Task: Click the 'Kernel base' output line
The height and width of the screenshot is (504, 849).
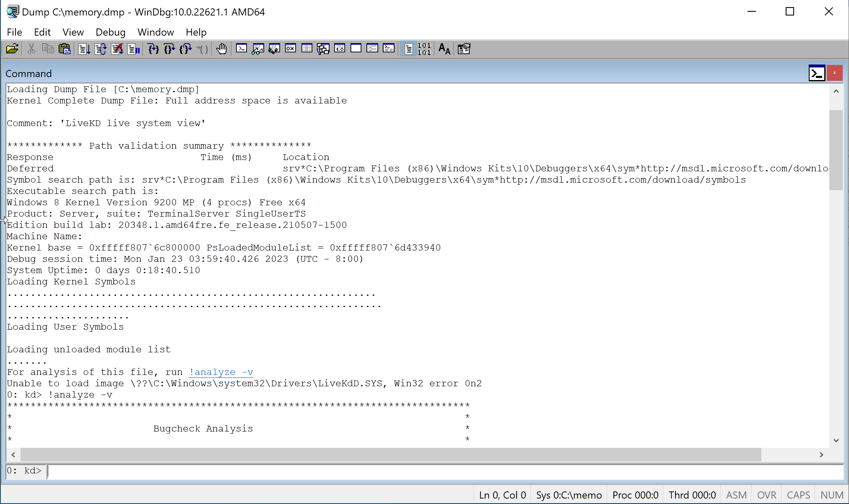Action: tap(223, 248)
